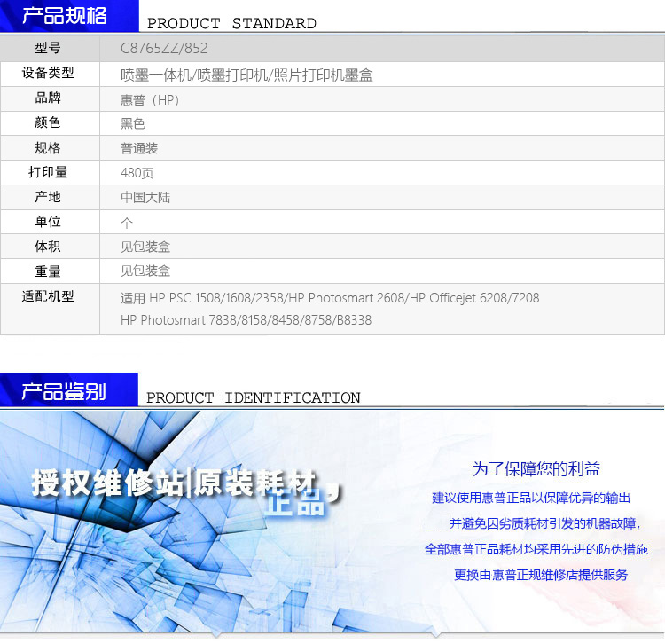Image resolution: width=665 pixels, height=644 pixels.
Task: Click the value 普通装
Action: click(x=139, y=148)
